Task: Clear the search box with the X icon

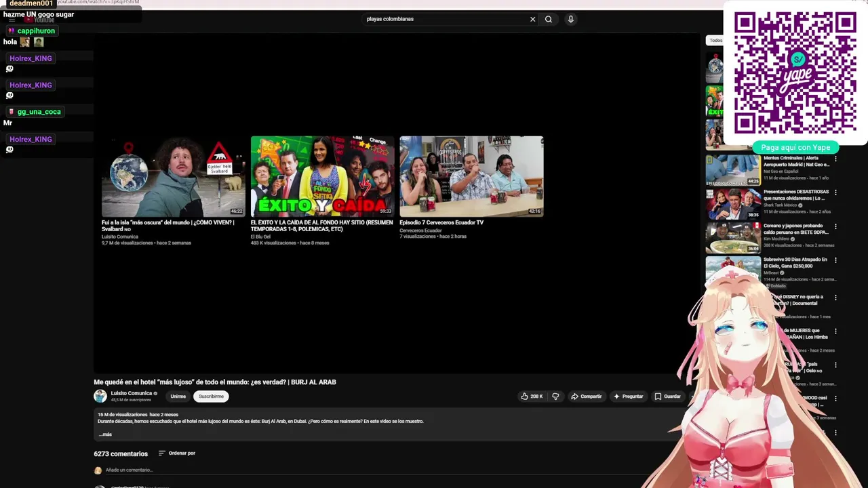Action: pos(532,19)
